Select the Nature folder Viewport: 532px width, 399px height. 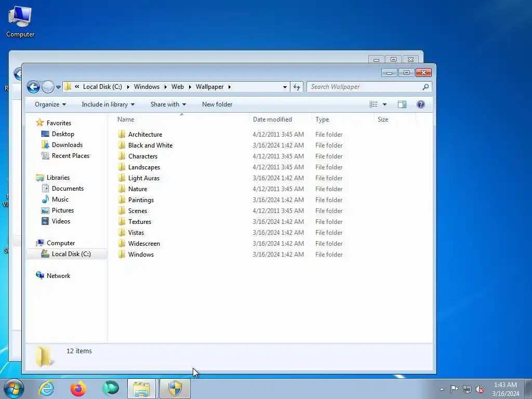point(138,189)
